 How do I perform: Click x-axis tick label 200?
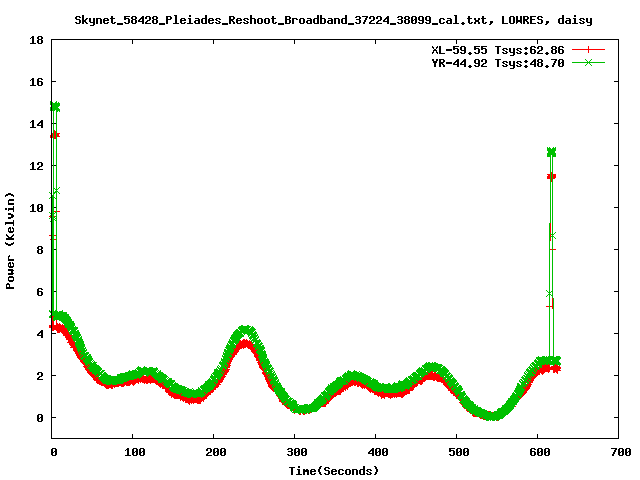pyautogui.click(x=216, y=452)
